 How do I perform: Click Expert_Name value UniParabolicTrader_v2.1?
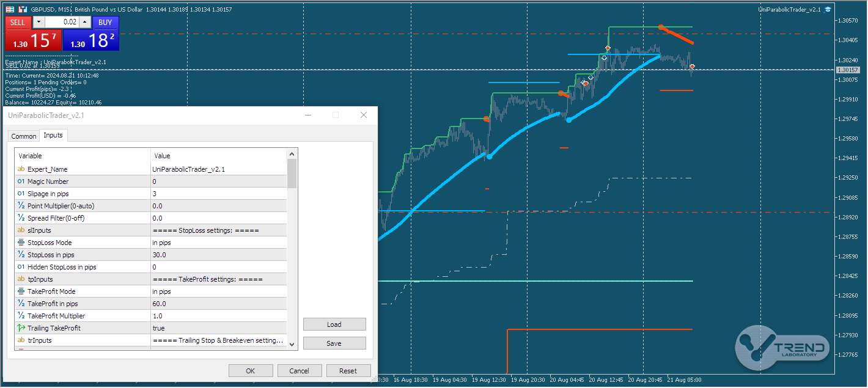(x=219, y=169)
